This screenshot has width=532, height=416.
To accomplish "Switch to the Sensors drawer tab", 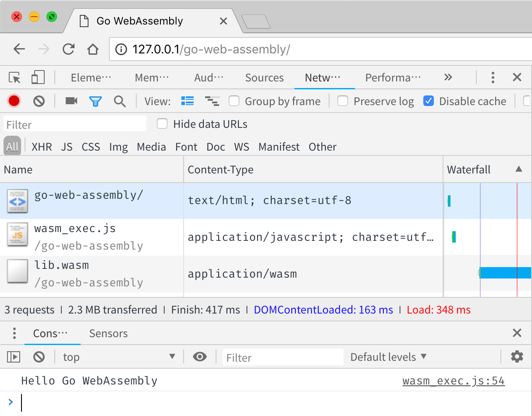I will [108, 333].
